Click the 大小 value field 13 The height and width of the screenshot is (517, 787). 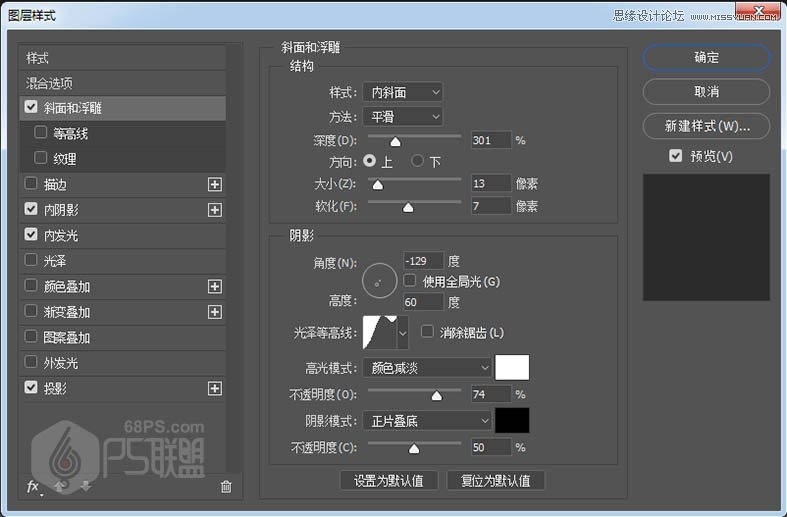click(x=491, y=183)
